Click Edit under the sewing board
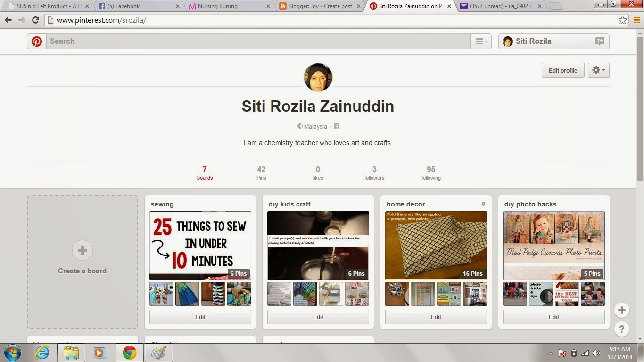 (x=200, y=317)
